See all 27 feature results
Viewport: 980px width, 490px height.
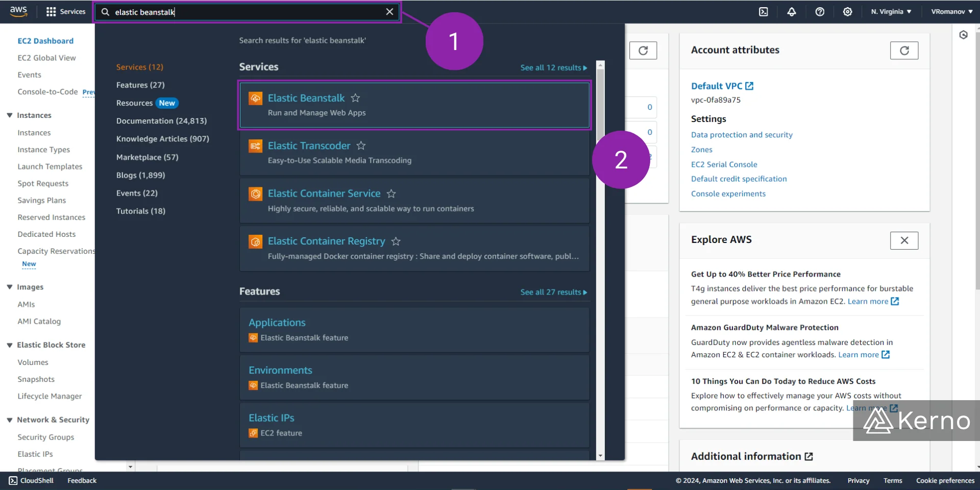point(554,292)
